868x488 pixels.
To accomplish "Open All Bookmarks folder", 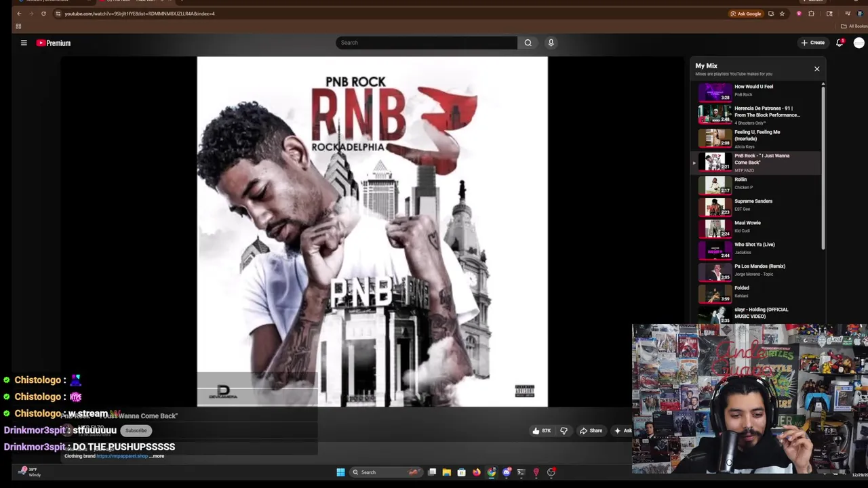I will (x=853, y=26).
